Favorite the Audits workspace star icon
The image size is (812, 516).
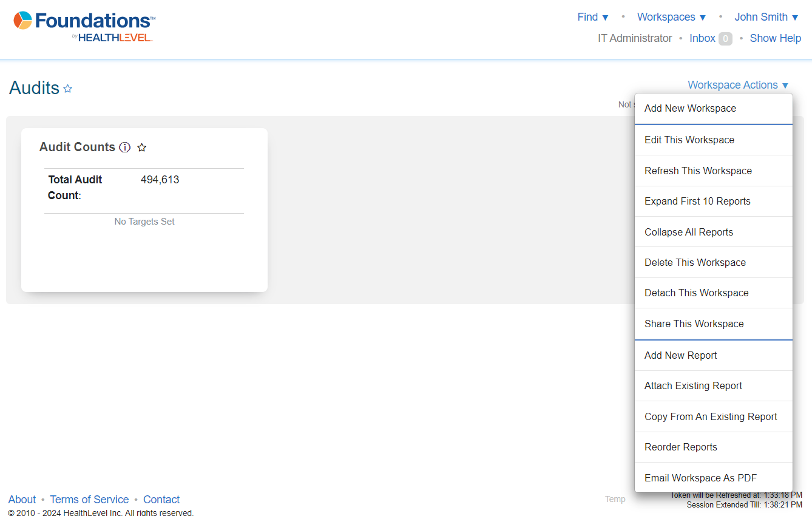point(68,89)
